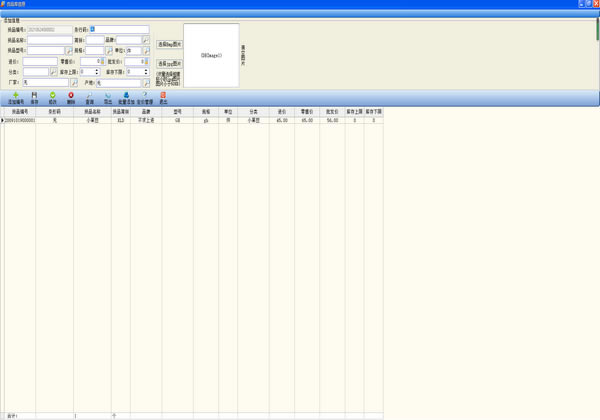Sort table by 货品编号 column header
Image resolution: width=600 pixels, height=420 pixels.
pos(18,112)
